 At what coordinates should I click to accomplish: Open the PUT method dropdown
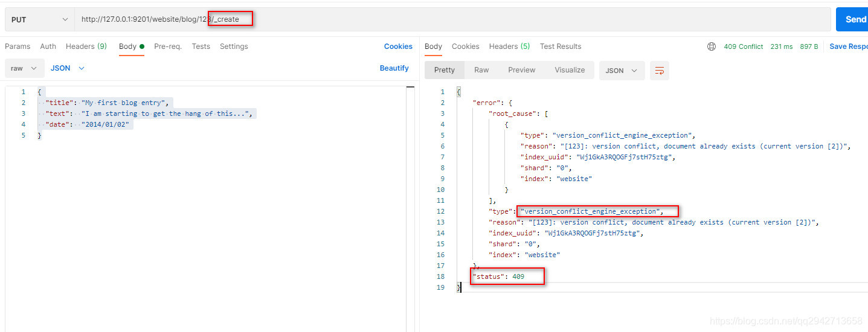[x=39, y=19]
